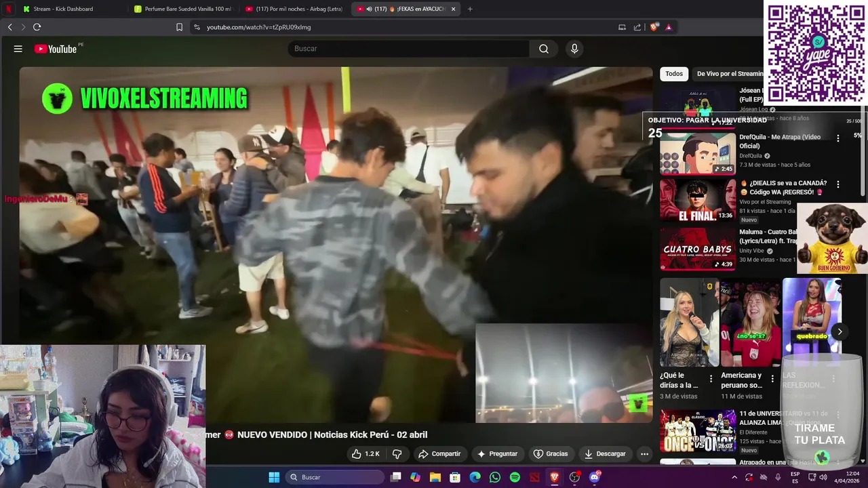The width and height of the screenshot is (868, 488).
Task: Open Spotify from the taskbar
Action: (x=515, y=477)
